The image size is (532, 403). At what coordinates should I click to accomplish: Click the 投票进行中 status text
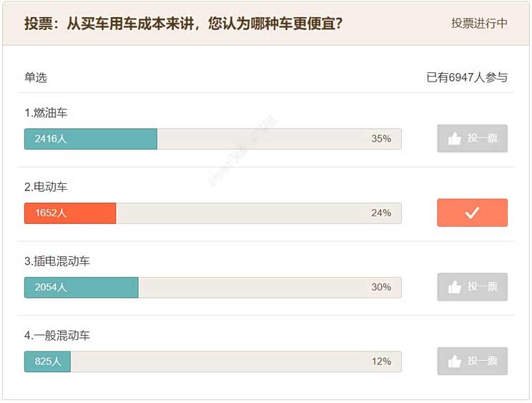click(x=479, y=24)
